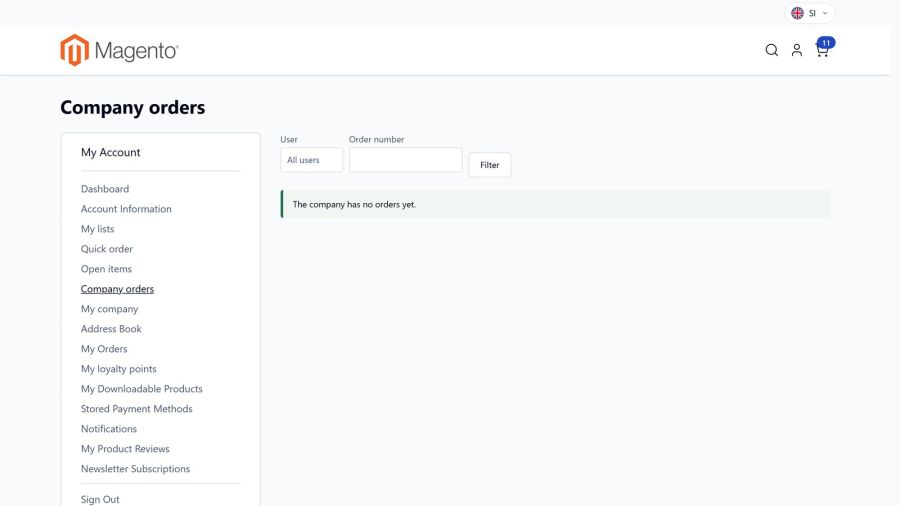Image resolution: width=900 pixels, height=506 pixels.
Task: Click the My Account sidebar title
Action: tap(111, 153)
